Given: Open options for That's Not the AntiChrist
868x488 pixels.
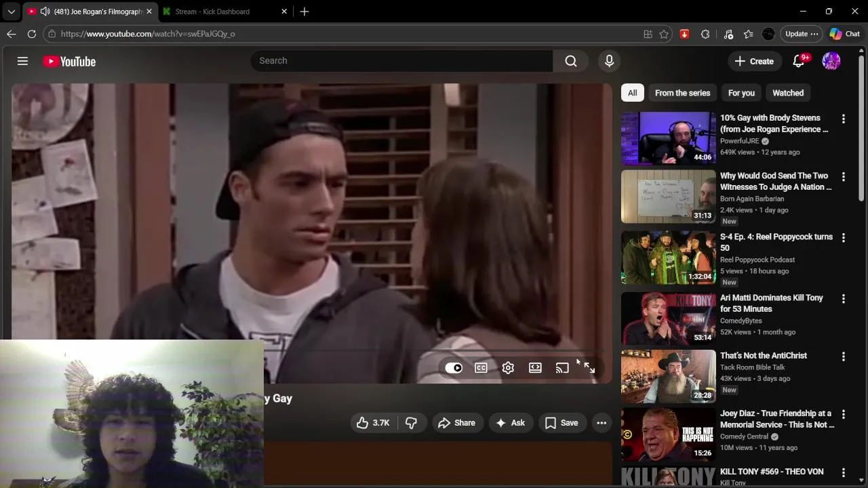Looking at the screenshot, I should coord(844,357).
